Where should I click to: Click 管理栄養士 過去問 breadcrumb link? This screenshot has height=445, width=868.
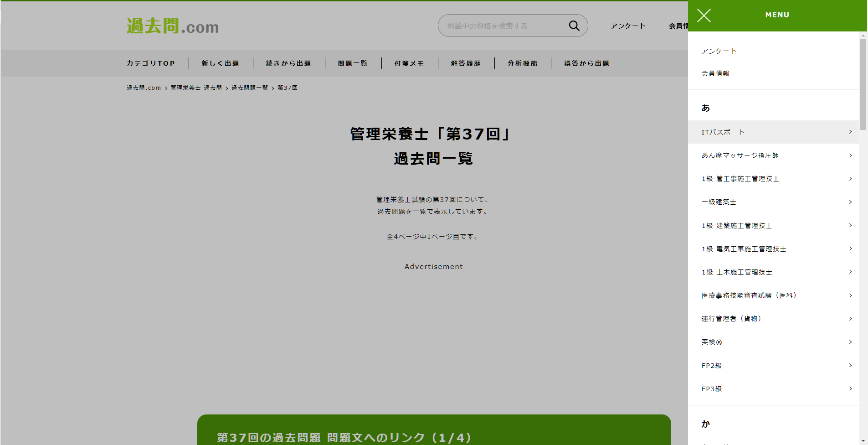[196, 88]
